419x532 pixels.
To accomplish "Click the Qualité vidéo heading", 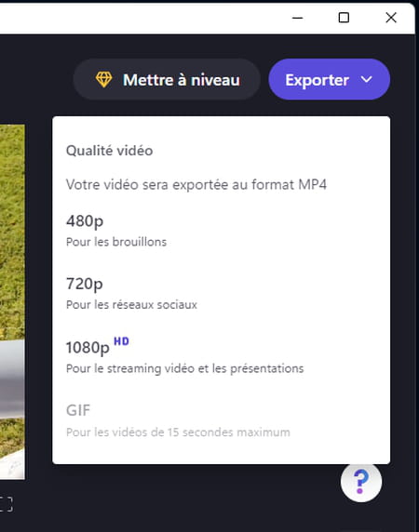I will click(x=109, y=151).
